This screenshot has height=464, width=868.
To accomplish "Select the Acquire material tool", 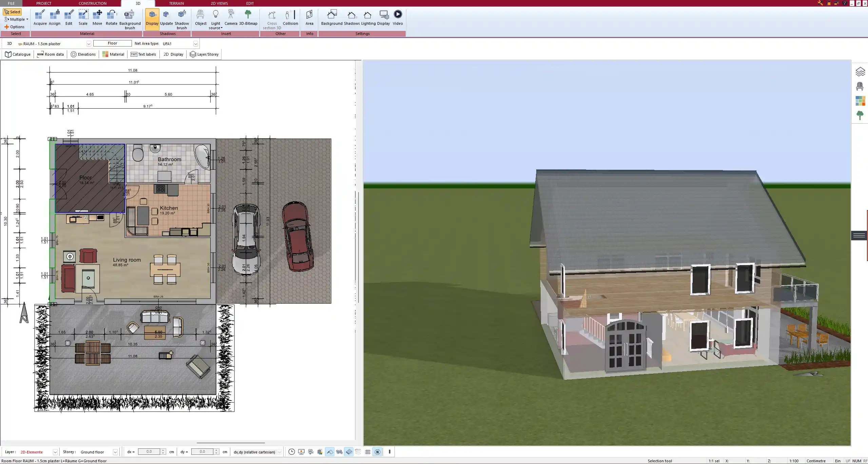I will [x=40, y=18].
